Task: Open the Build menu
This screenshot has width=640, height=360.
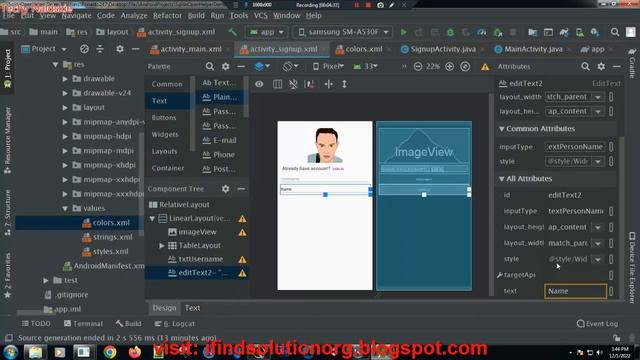Action: (x=196, y=16)
